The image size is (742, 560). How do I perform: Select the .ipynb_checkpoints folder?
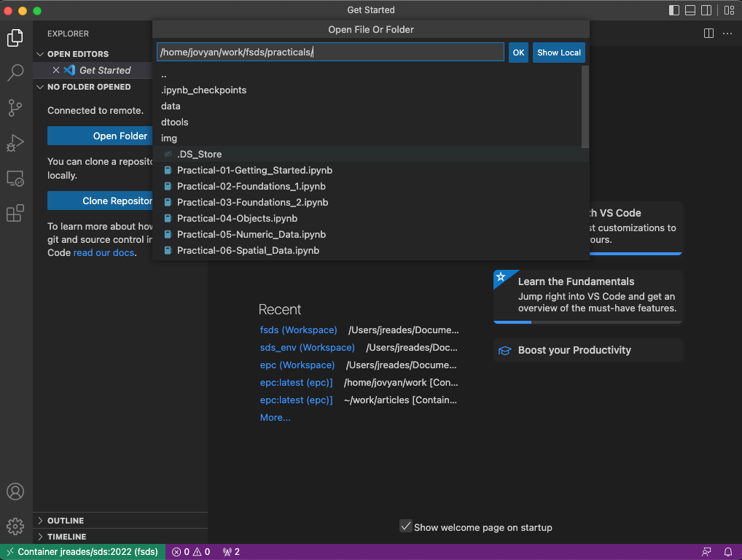(367, 90)
